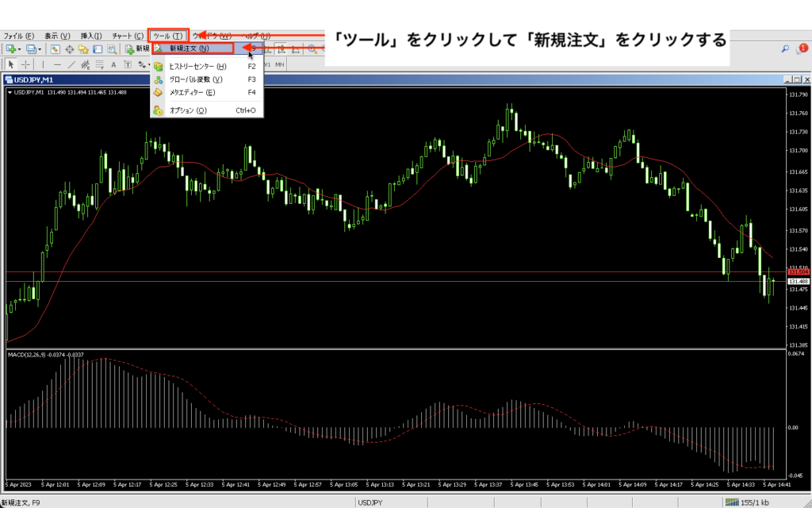The width and height of the screenshot is (812, 508).
Task: Close the USDJPY,M1 chart window
Action: [x=806, y=80]
